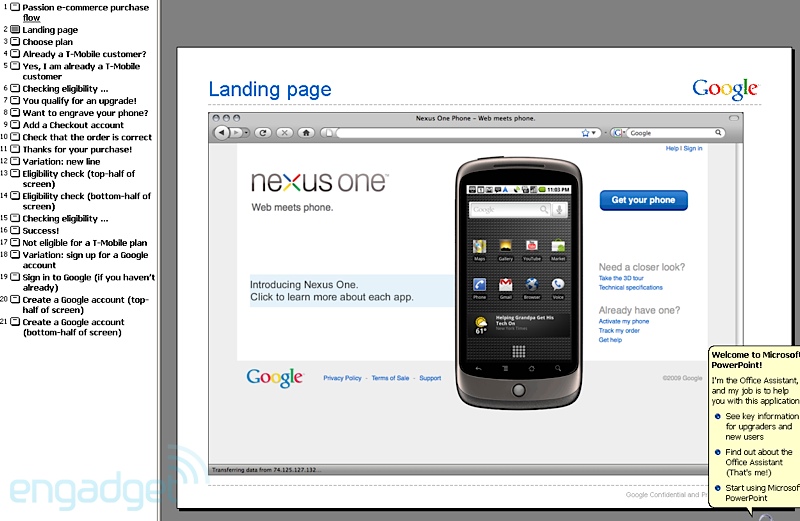800x521 pixels.
Task: Click the browser stop loading button
Action: [x=285, y=132]
